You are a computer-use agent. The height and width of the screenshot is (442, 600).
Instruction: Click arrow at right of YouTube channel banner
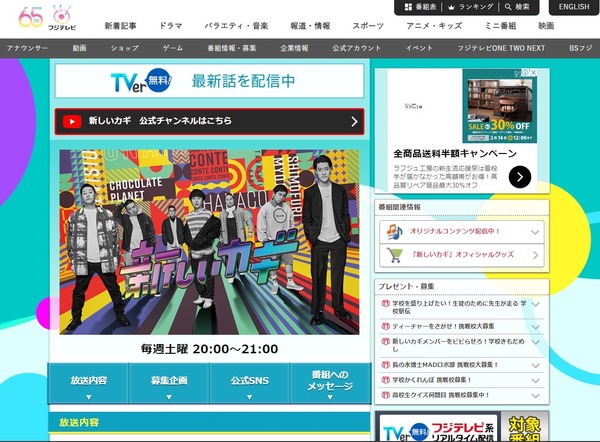pos(354,122)
